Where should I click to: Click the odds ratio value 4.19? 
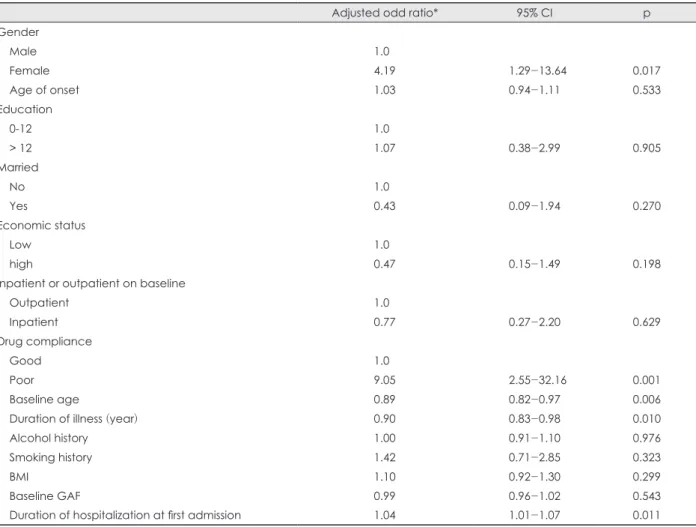pos(384,71)
